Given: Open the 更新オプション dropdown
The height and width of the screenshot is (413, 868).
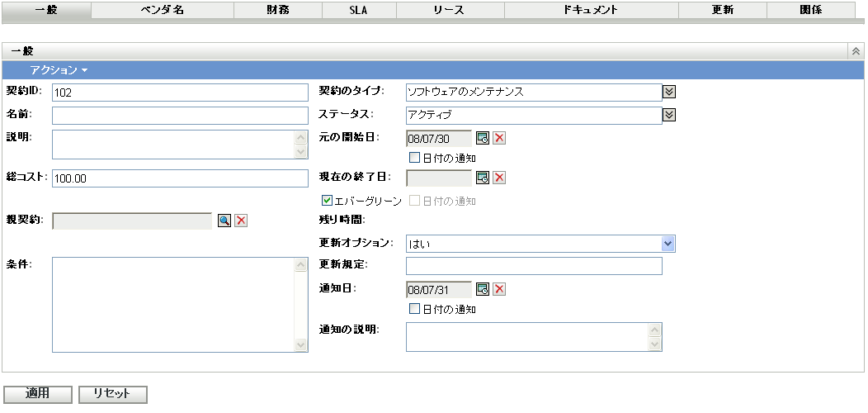Looking at the screenshot, I should click(668, 244).
